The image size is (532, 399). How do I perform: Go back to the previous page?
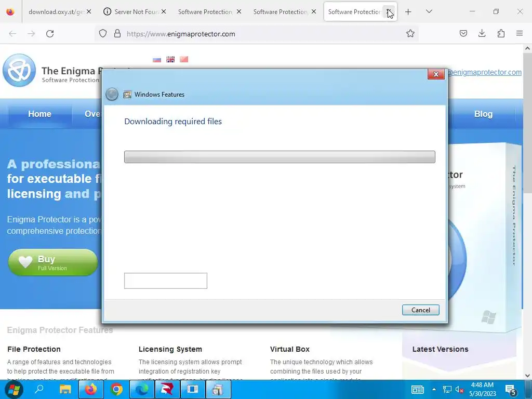tap(12, 34)
